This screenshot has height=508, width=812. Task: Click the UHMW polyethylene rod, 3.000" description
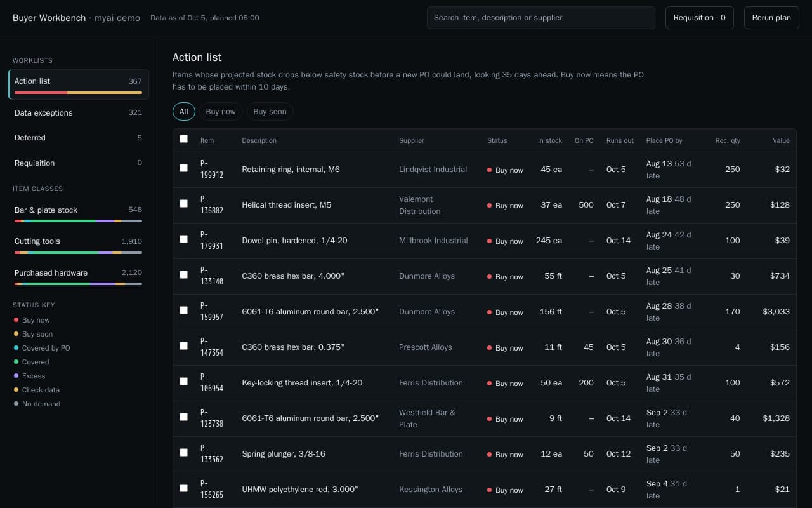(300, 490)
